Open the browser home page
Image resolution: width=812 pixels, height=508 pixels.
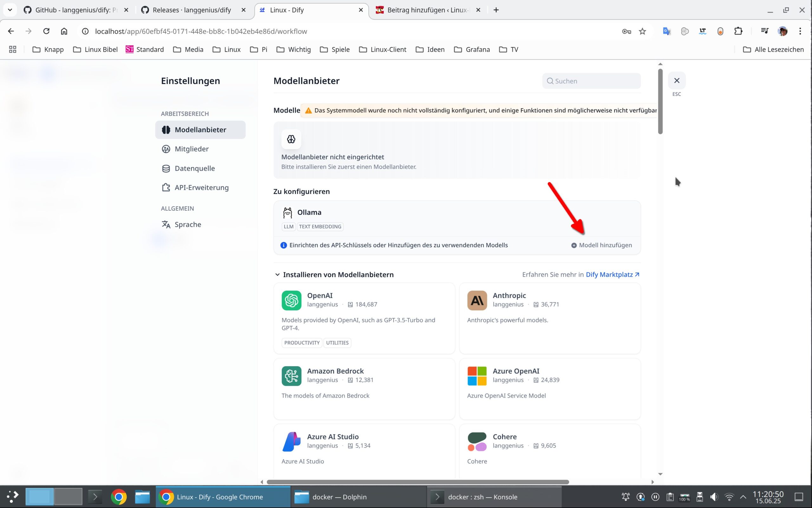pos(64,31)
